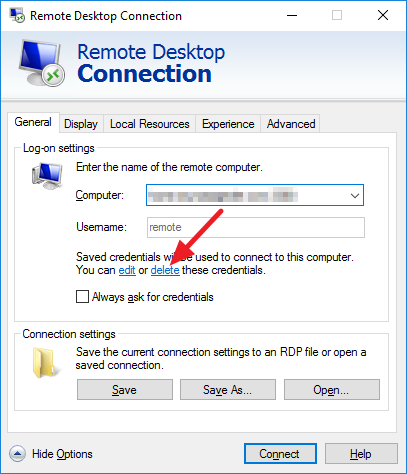Click the delete credentials link
This screenshot has height=474, width=407.
165,270
